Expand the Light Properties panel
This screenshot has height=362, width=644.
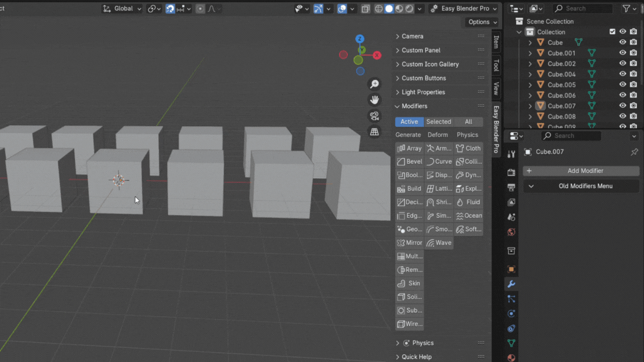point(423,92)
